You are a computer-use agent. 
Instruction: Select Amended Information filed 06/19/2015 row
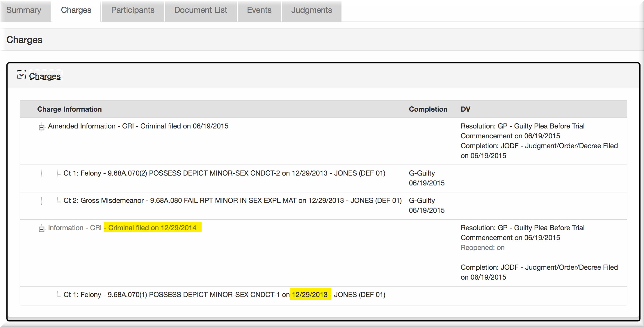pos(323,141)
